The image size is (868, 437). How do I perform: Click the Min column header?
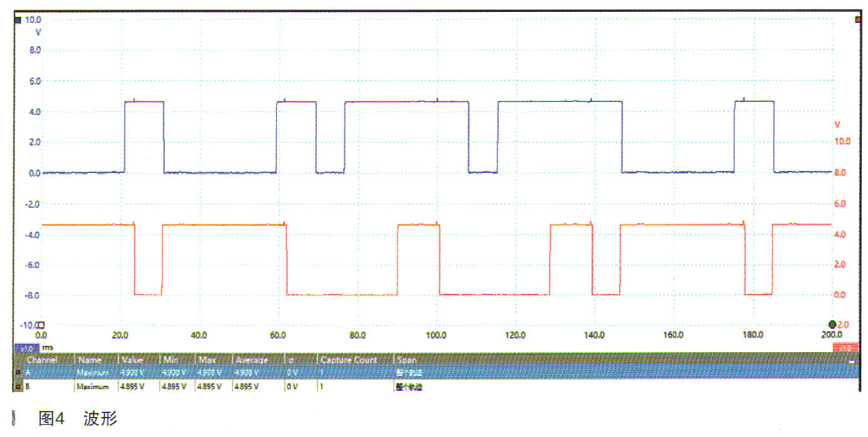click(171, 360)
